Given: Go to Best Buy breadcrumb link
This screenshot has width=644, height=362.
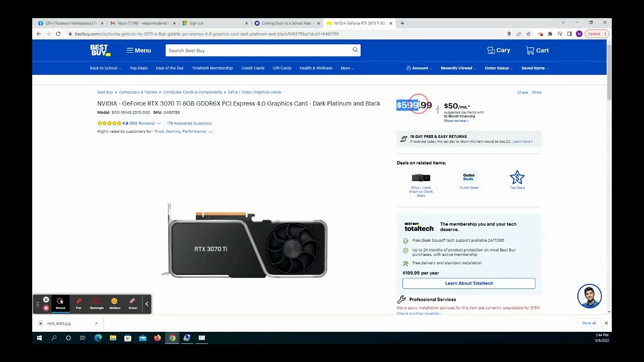Looking at the screenshot, I should tap(105, 92).
